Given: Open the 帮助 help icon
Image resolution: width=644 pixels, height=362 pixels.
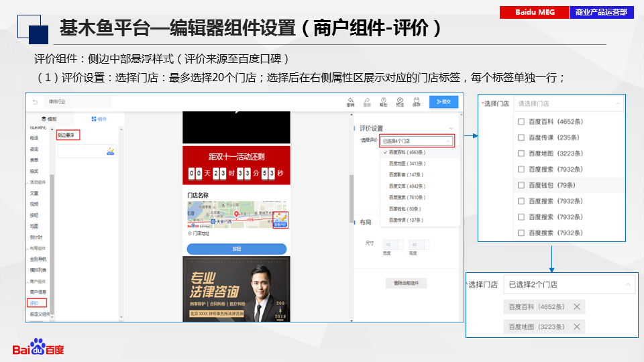Looking at the screenshot, I should (x=383, y=102).
